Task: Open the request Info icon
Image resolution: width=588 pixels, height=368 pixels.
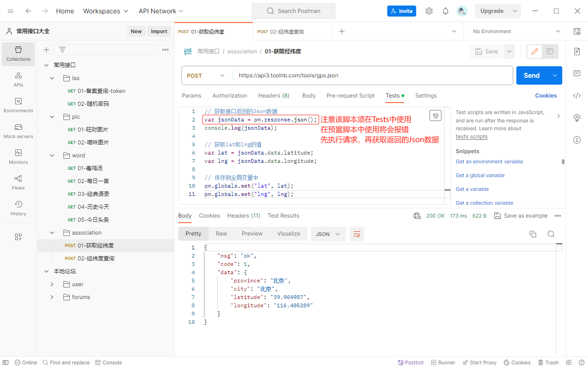Action: point(577,140)
